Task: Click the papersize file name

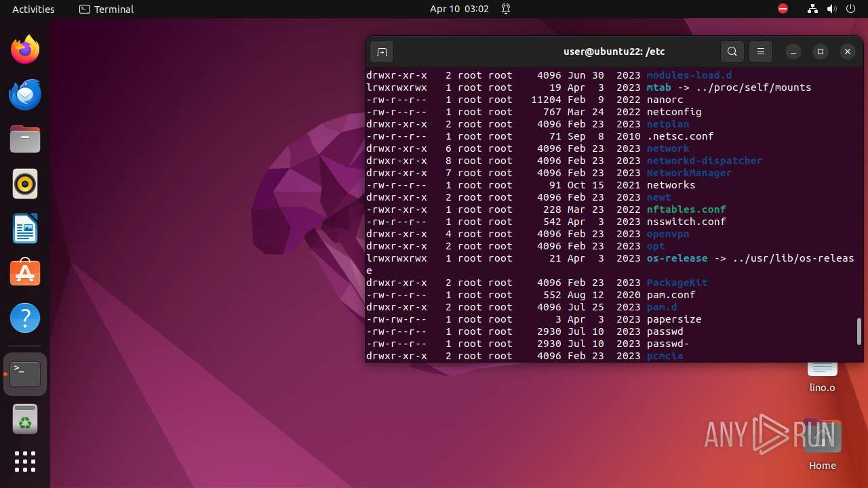Action: 674,319
